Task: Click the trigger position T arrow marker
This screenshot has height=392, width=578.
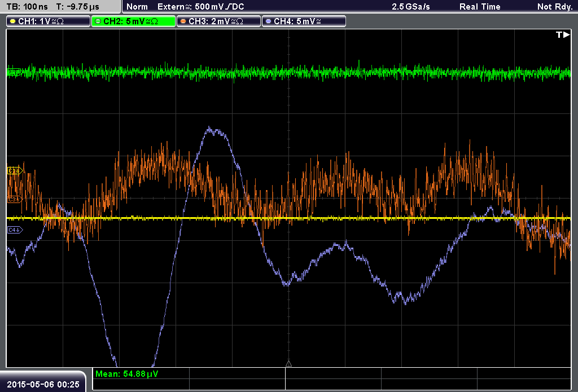Action: click(563, 34)
